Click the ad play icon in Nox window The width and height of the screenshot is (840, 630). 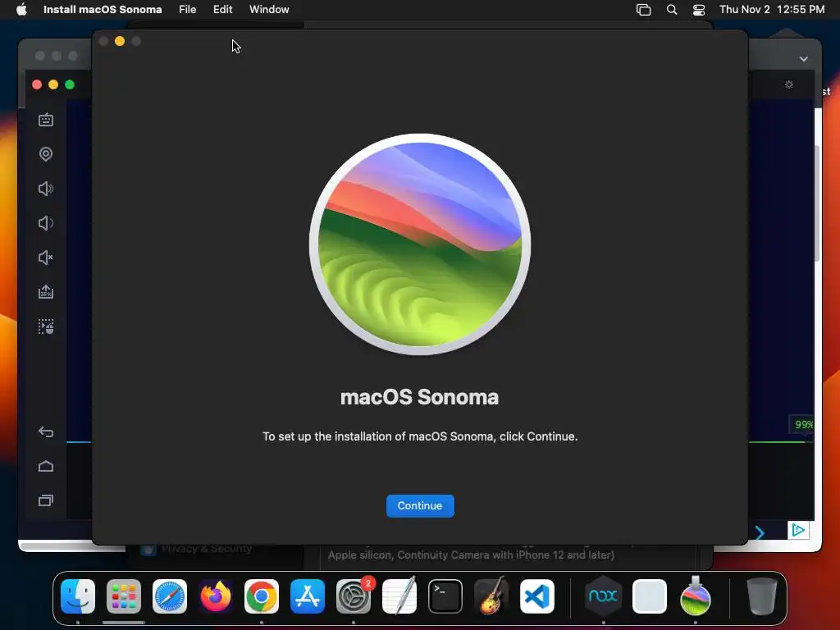coord(798,531)
